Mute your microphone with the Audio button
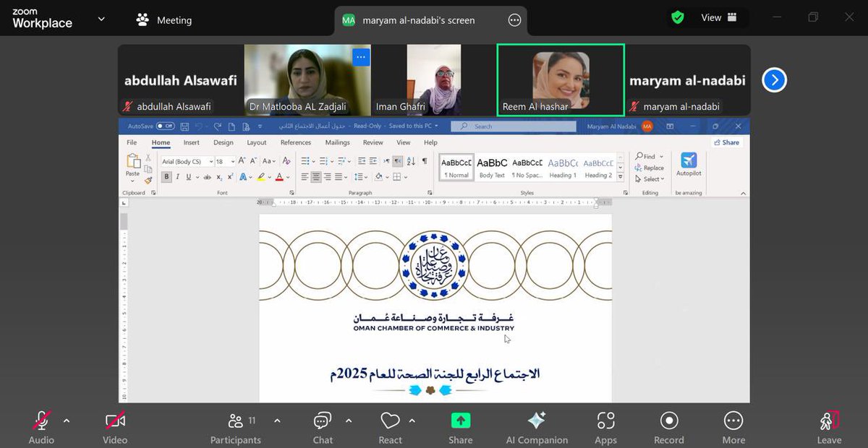This screenshot has width=868, height=448. [41, 426]
